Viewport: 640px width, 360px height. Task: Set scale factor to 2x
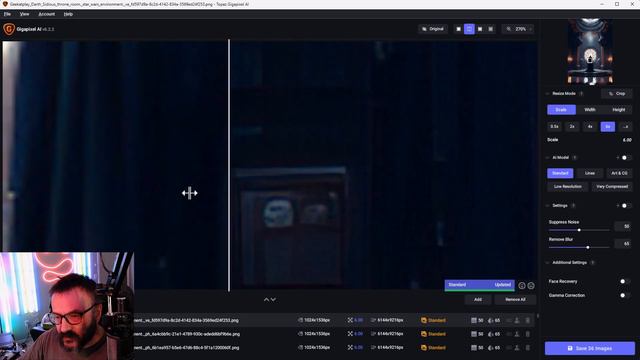coord(572,127)
